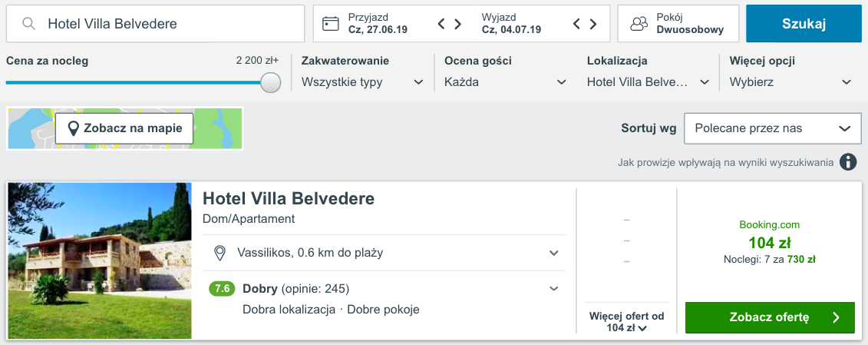Click Dobra lokalizacja · Dobre pokoje text
This screenshot has width=868, height=345.
pyautogui.click(x=331, y=310)
